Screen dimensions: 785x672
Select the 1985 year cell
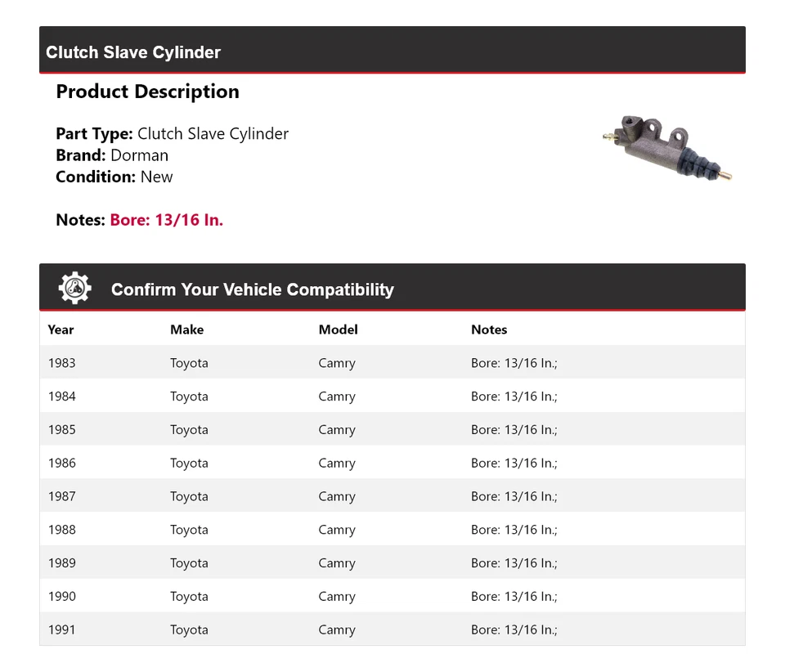click(x=62, y=430)
